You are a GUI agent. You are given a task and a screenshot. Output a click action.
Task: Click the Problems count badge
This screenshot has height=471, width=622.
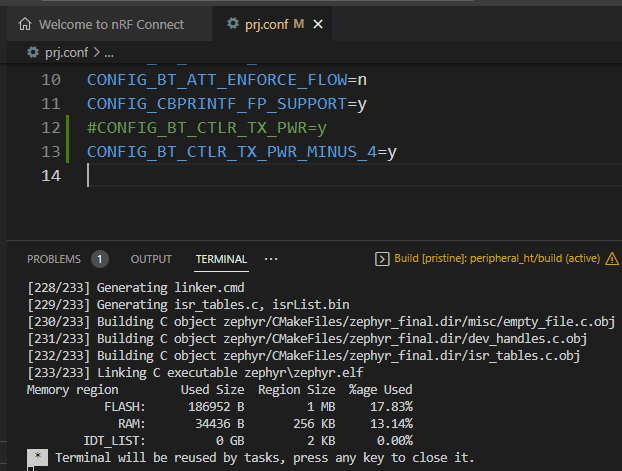[x=100, y=259]
